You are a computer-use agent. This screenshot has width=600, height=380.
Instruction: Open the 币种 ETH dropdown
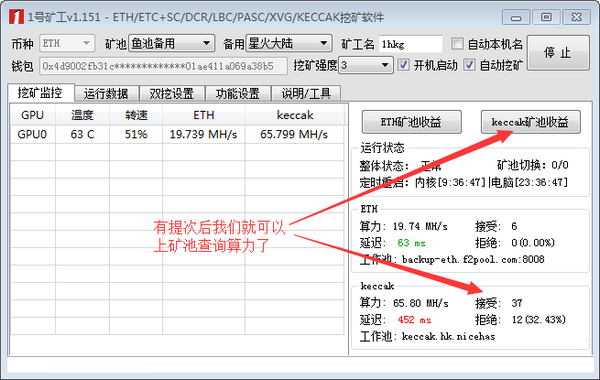coord(67,44)
